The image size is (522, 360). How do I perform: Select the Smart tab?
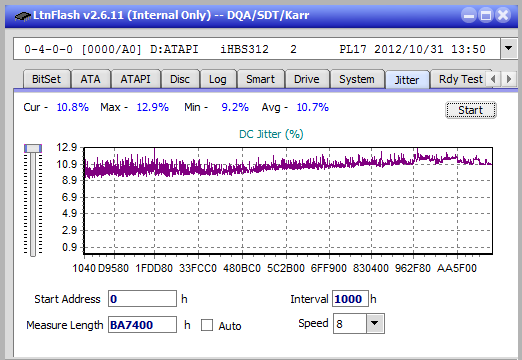click(x=260, y=79)
